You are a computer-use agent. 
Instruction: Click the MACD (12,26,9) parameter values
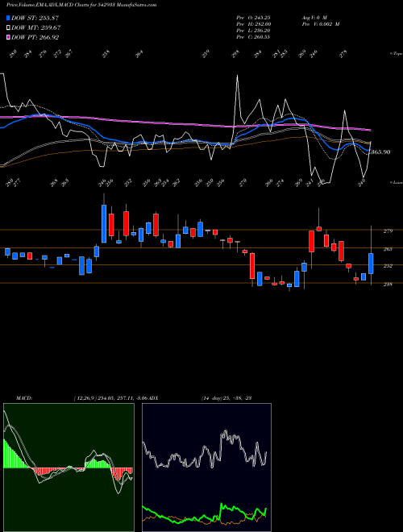tap(110, 398)
